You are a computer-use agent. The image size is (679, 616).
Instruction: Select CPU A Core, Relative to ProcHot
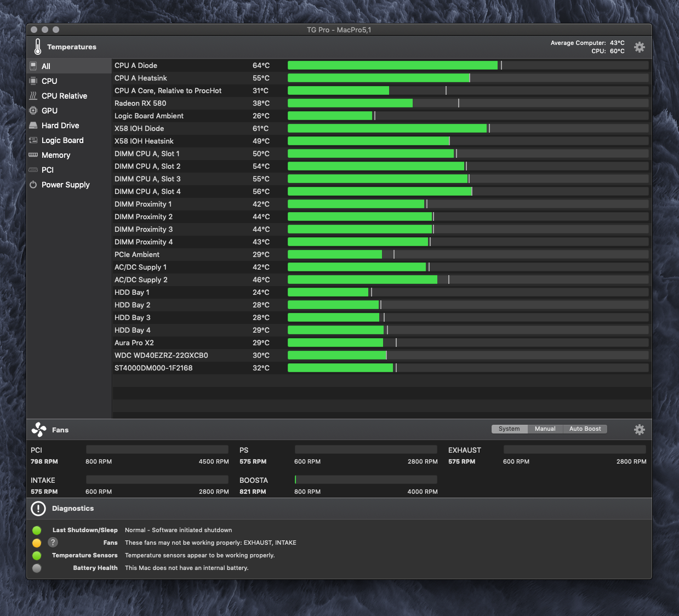click(x=382, y=90)
